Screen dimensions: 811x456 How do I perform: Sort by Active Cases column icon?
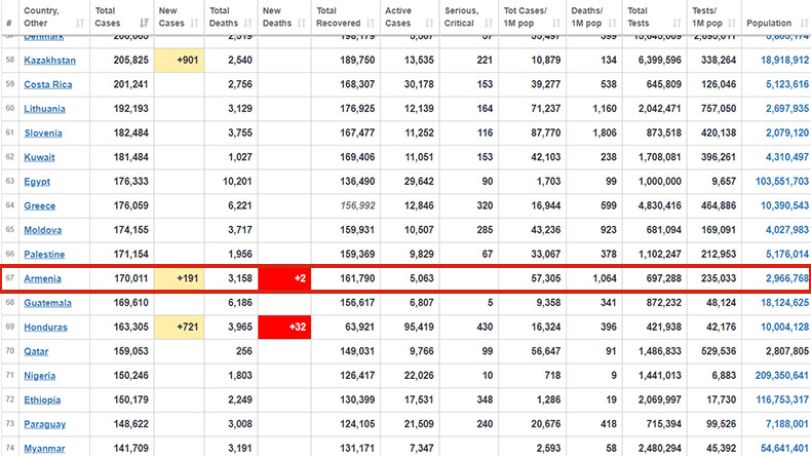pyautogui.click(x=429, y=23)
